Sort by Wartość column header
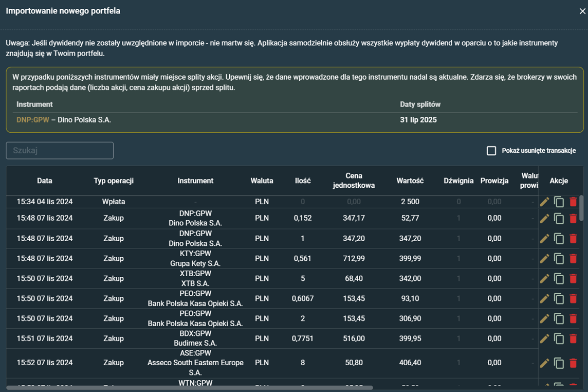The image size is (588, 392). pos(410,181)
